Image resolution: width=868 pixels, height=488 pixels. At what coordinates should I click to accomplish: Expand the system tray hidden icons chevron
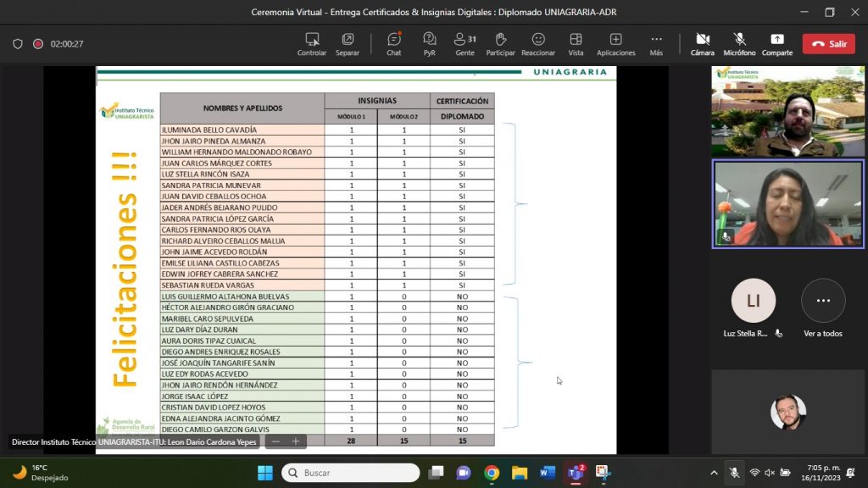[x=713, y=473]
